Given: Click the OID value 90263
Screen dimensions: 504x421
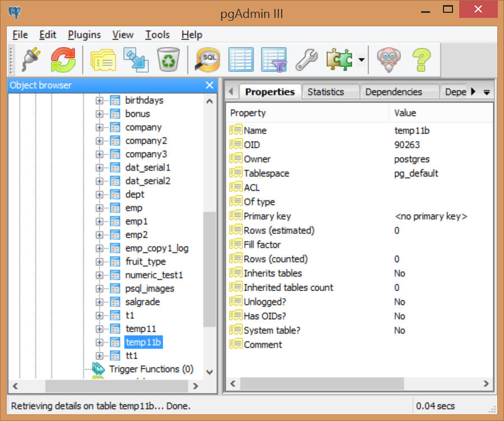Looking at the screenshot, I should 407,144.
